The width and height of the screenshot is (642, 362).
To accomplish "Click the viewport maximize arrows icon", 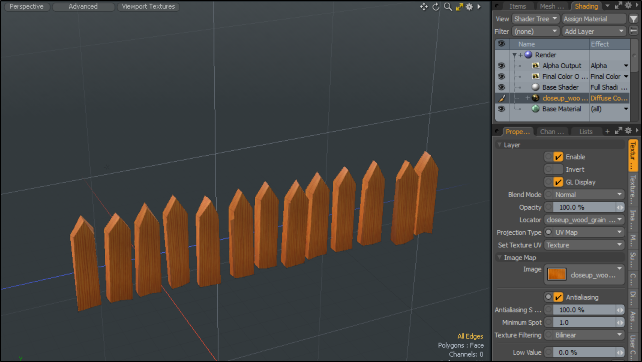I will click(x=459, y=7).
